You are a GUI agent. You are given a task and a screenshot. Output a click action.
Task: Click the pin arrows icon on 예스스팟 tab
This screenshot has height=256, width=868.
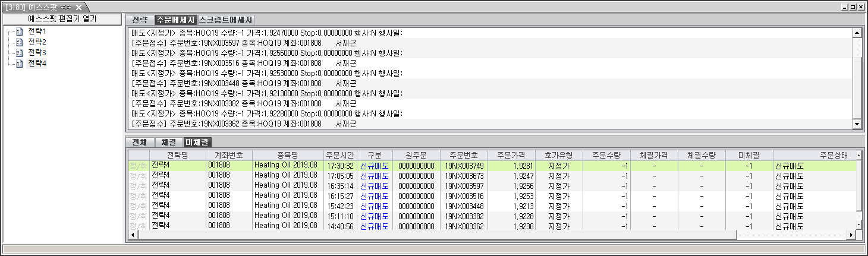pos(67,7)
